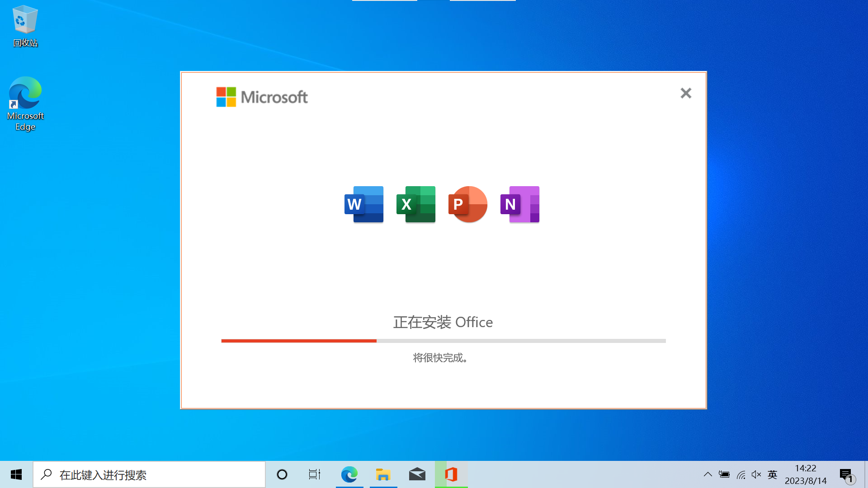Viewport: 868px width, 488px height.
Task: Close the Office installer window
Action: point(686,93)
